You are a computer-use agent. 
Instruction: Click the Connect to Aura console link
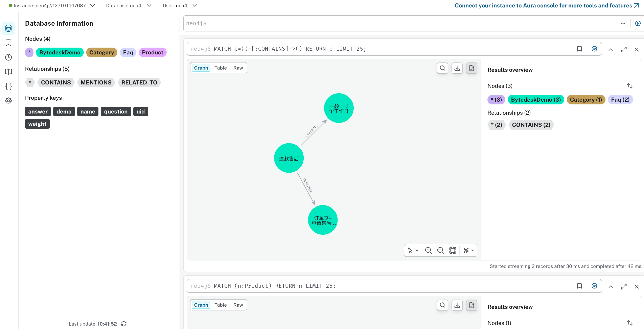click(547, 5)
